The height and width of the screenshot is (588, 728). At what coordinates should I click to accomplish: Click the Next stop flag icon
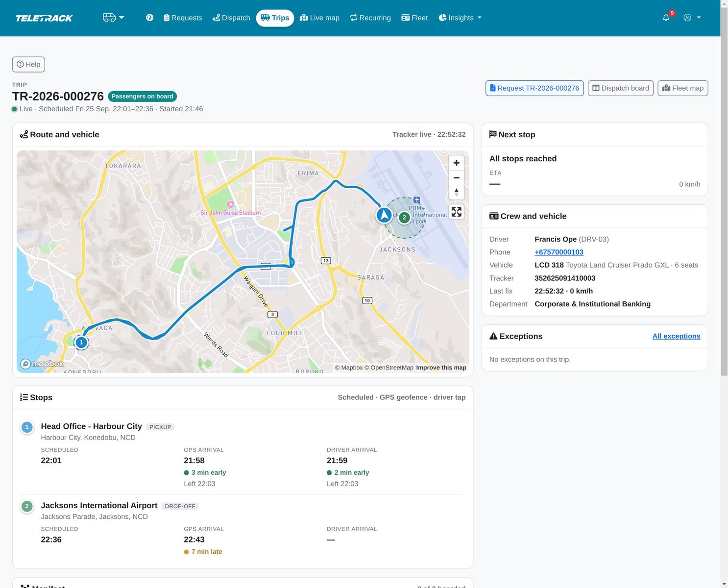pos(493,134)
